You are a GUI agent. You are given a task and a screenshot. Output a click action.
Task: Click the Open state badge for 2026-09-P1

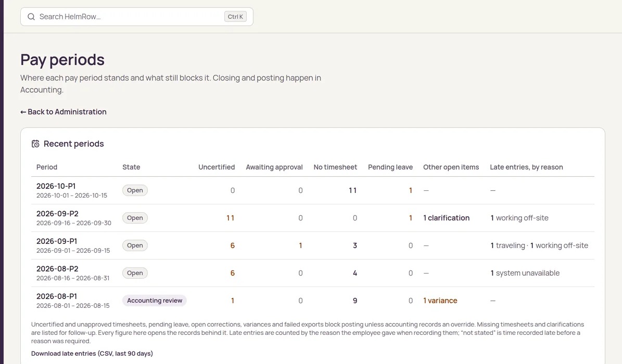(135, 245)
